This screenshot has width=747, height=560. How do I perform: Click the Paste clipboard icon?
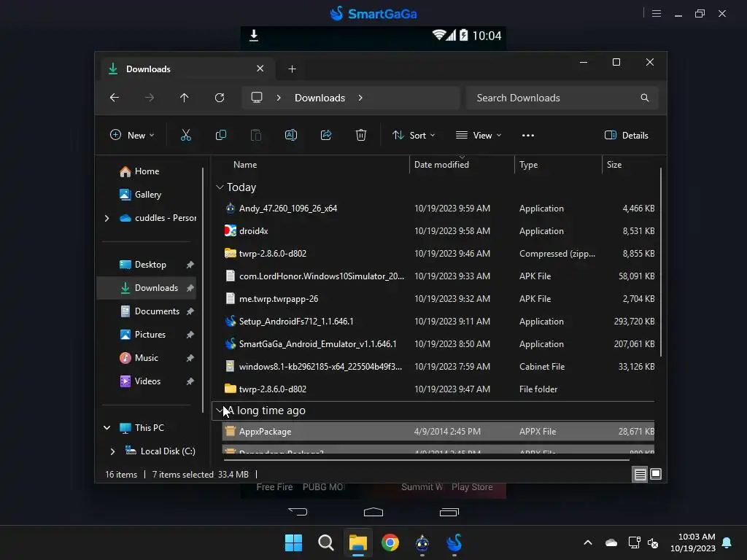tap(256, 135)
